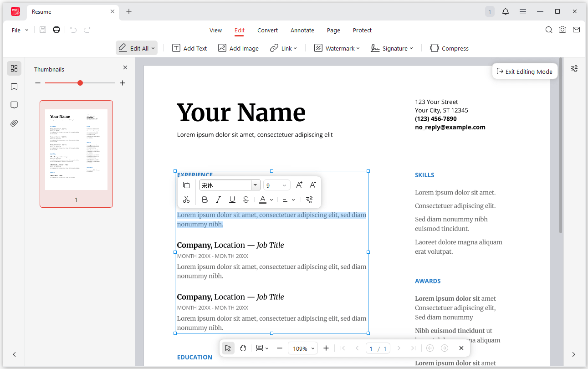This screenshot has width=588, height=369.
Task: Open the File menu dropdown
Action: [20, 30]
